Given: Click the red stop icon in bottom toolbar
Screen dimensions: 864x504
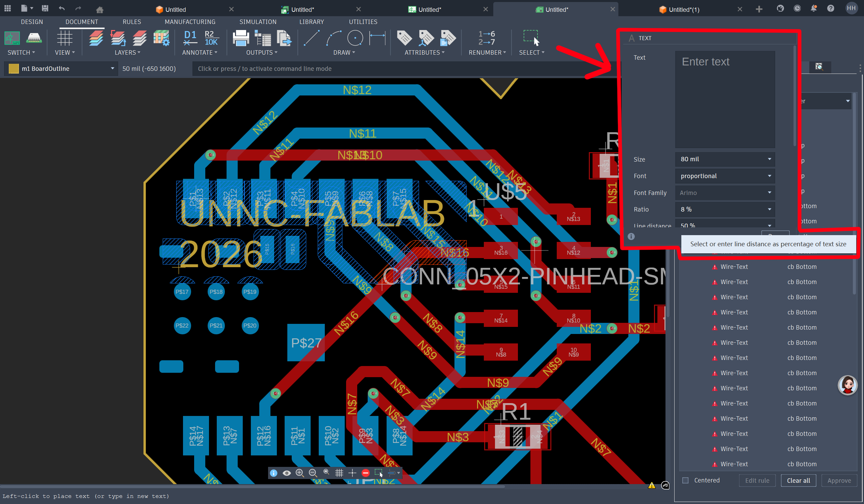Looking at the screenshot, I should point(365,473).
